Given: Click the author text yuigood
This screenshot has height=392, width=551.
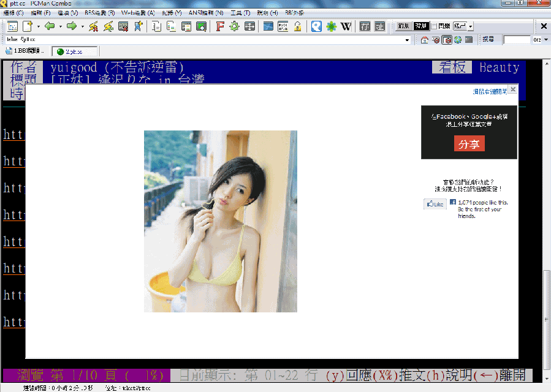Looking at the screenshot, I should (74, 67).
